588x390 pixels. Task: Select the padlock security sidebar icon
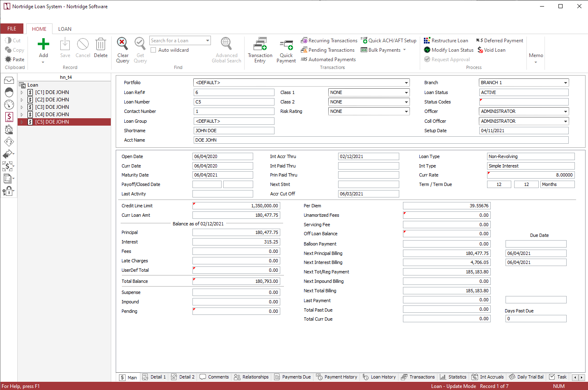coord(8,191)
